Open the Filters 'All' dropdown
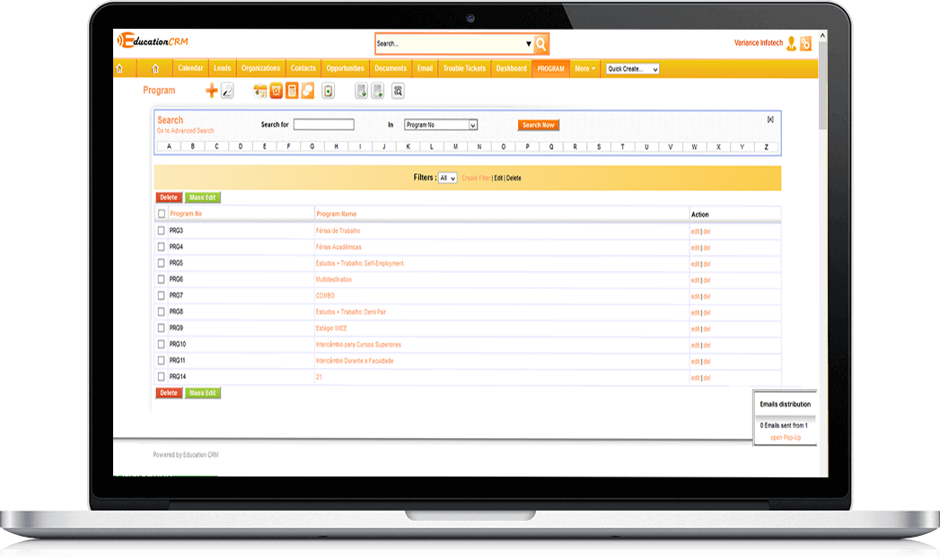Image resolution: width=940 pixels, height=560 pixels. (x=447, y=178)
